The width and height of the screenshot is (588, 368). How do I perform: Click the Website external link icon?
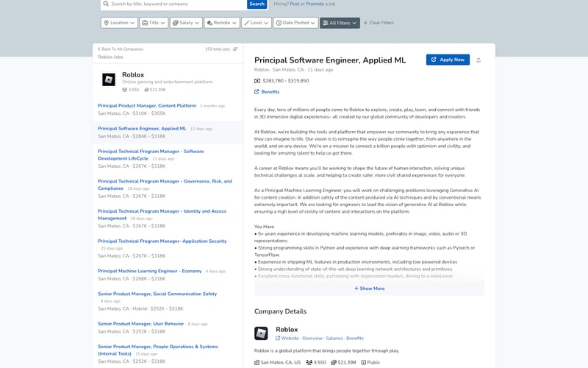[278, 338]
